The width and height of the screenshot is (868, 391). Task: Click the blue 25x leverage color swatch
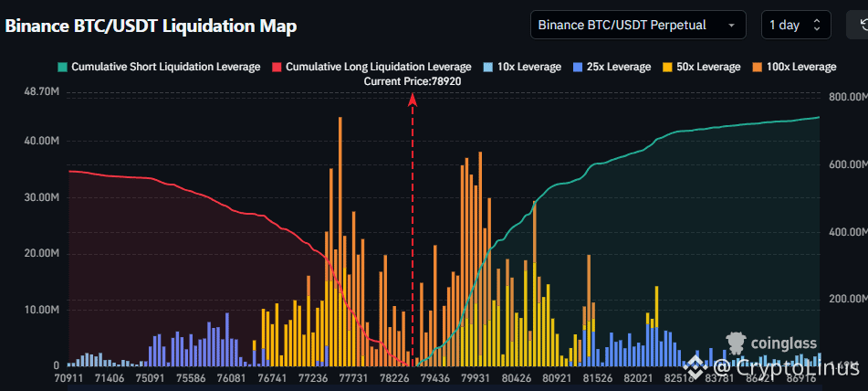578,68
